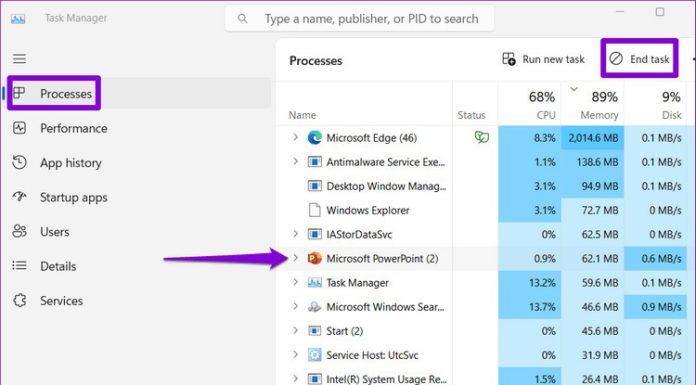Click the Antimalware Service Executable icon
696x385 pixels.
click(315, 162)
